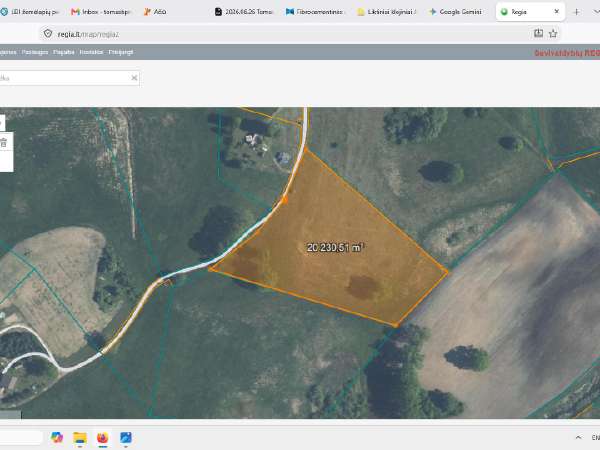Open the Paslaugos menu item
Screen dimensions: 600x450
pyautogui.click(x=35, y=52)
